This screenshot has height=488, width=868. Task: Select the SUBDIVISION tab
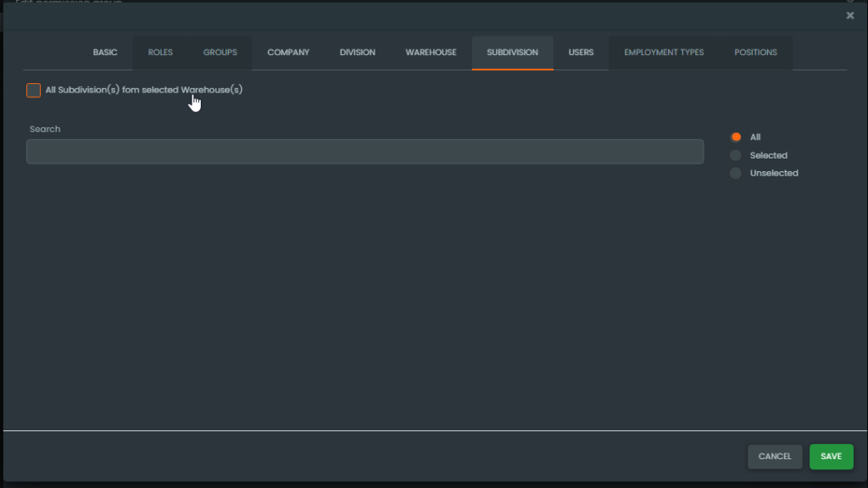point(512,53)
